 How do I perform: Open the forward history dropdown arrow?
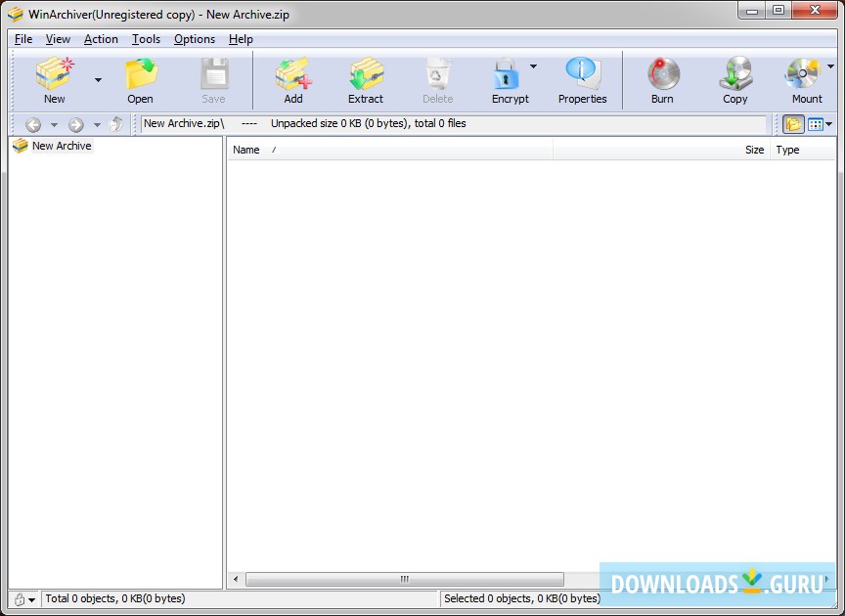tap(97, 125)
